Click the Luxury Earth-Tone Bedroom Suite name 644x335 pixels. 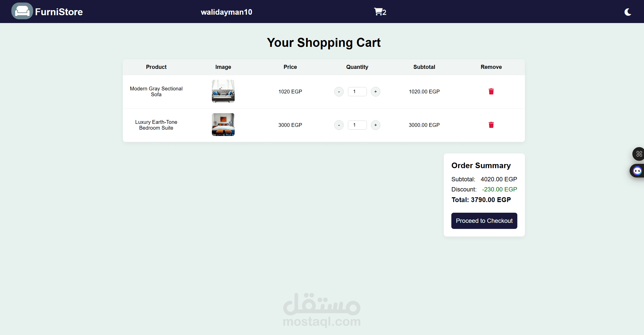pyautogui.click(x=156, y=125)
